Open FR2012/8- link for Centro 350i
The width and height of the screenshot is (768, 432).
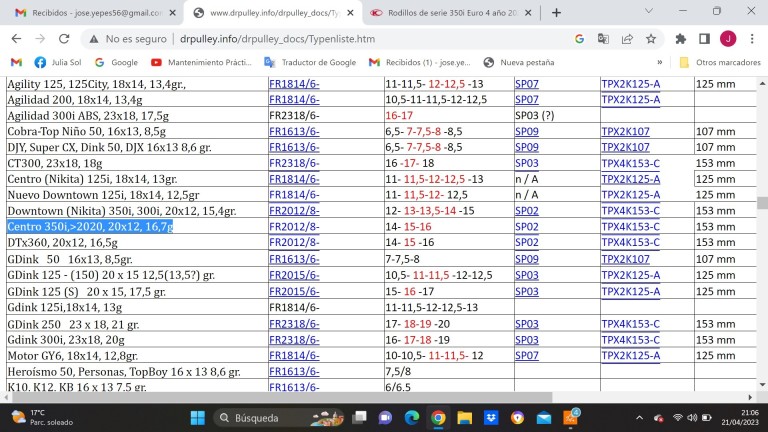(x=293, y=227)
